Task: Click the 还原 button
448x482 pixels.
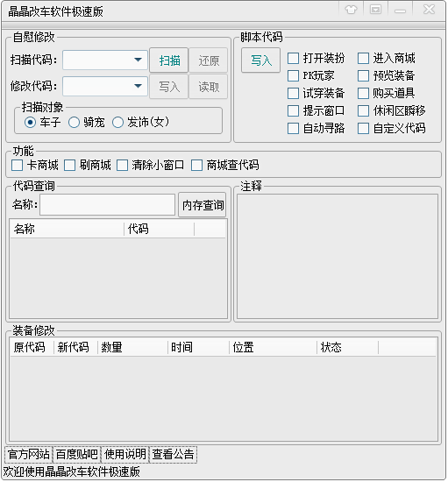Action: click(x=209, y=60)
